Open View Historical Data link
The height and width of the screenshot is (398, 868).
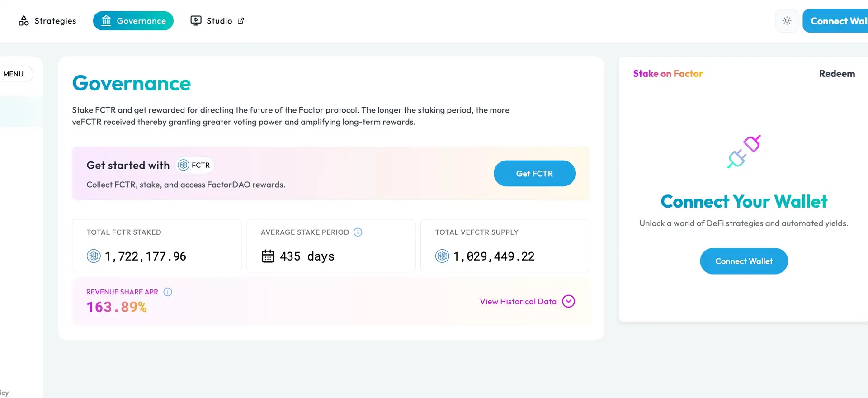(x=518, y=301)
